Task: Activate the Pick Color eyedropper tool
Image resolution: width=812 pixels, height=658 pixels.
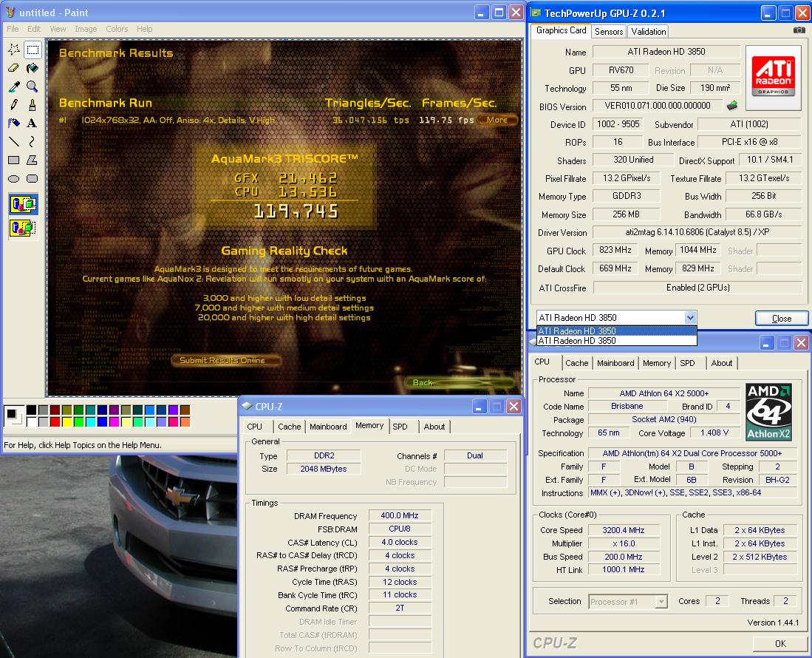Action: [x=14, y=87]
